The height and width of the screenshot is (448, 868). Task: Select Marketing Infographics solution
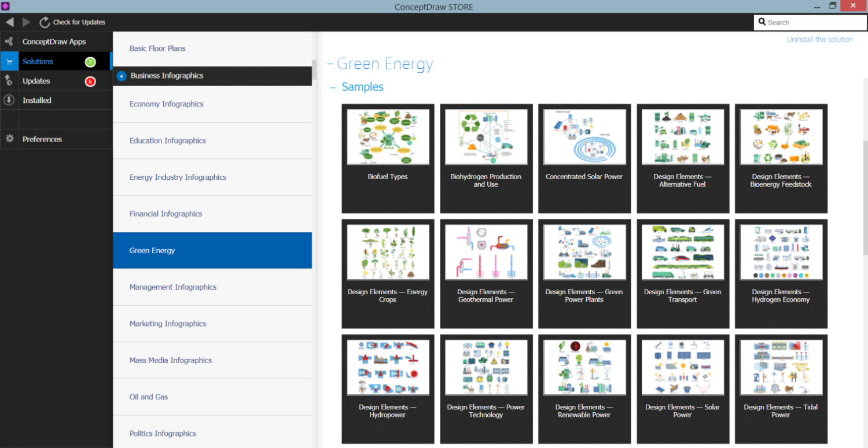pos(212,324)
